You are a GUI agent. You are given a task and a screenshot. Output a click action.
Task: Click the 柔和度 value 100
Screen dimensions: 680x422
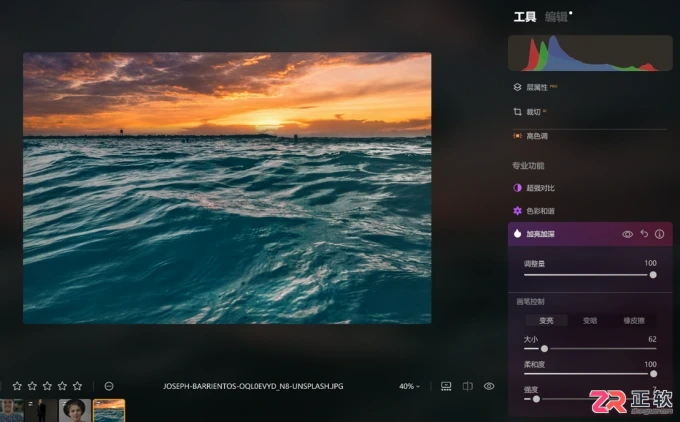(651, 364)
